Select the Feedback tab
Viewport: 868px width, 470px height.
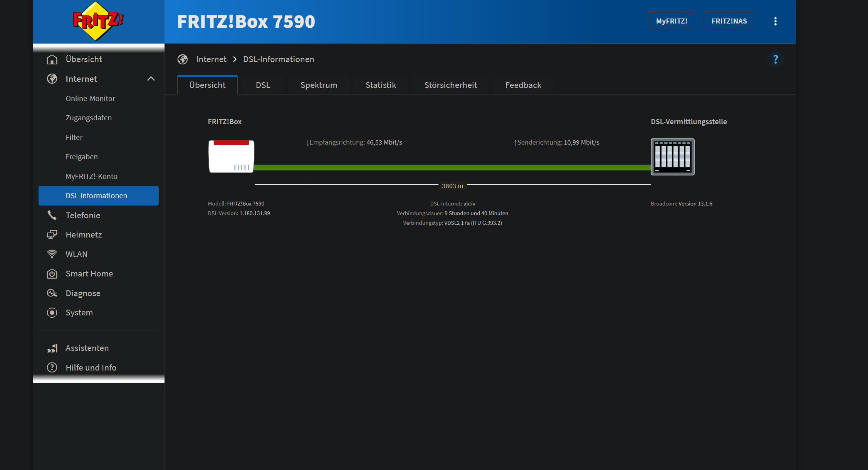click(523, 85)
